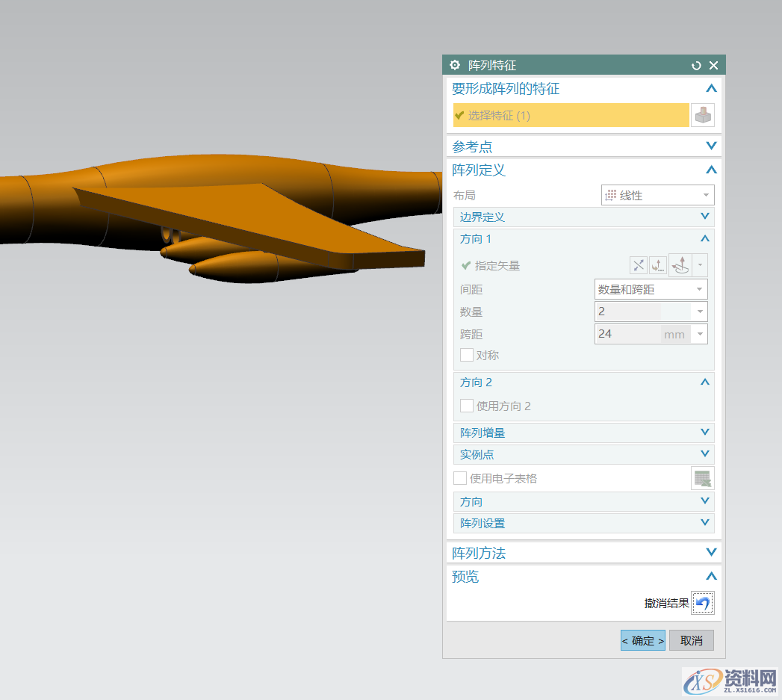782x700 pixels.
Task: Enable the 对称 checkbox
Action: [467, 355]
